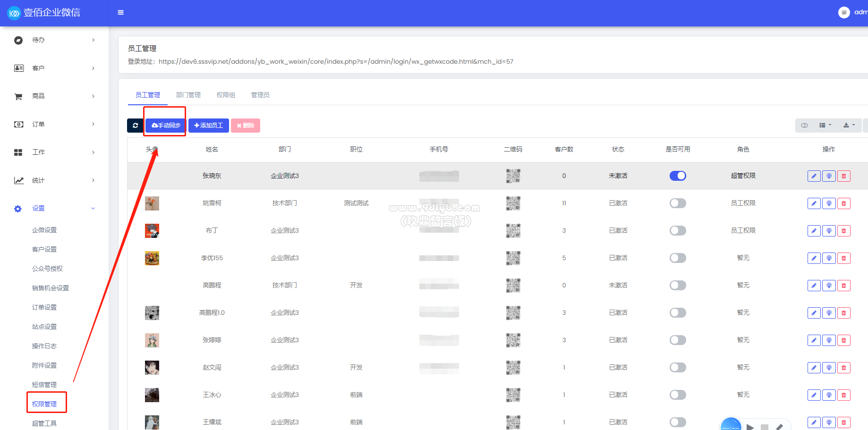
Task: Open 客户设置 settings link
Action: (44, 249)
